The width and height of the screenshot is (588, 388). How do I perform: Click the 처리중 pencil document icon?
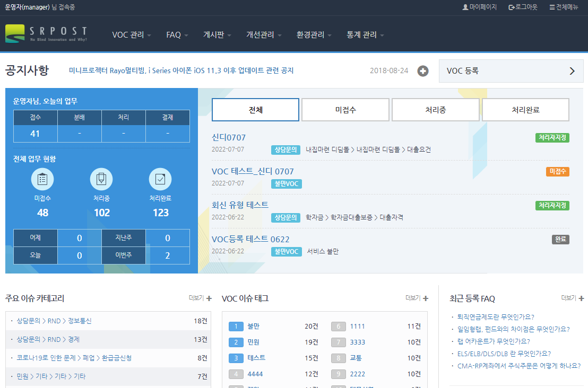click(x=101, y=179)
